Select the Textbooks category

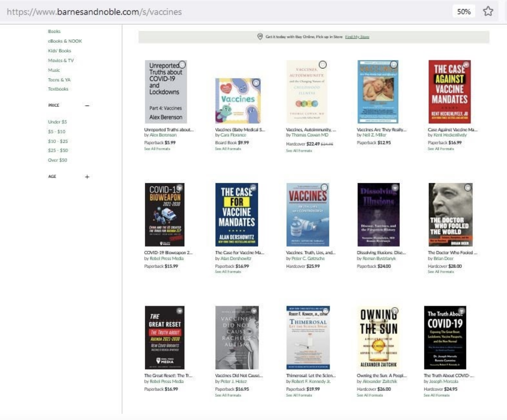58,89
